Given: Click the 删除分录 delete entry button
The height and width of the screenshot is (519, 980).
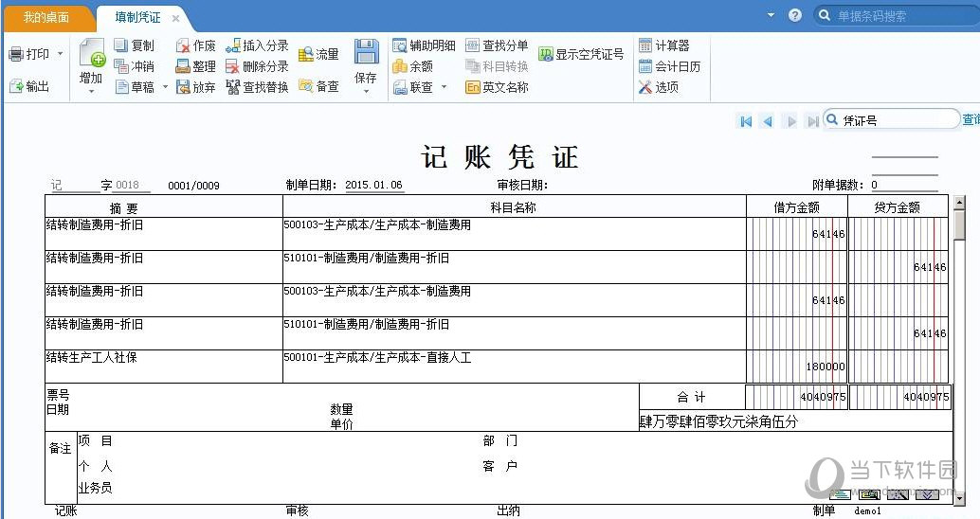Looking at the screenshot, I should click(x=257, y=66).
